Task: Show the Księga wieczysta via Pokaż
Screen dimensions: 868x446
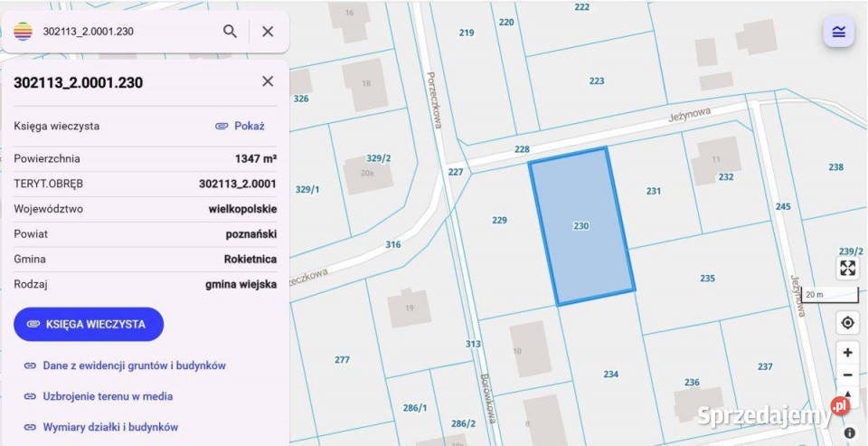Action: click(x=240, y=126)
